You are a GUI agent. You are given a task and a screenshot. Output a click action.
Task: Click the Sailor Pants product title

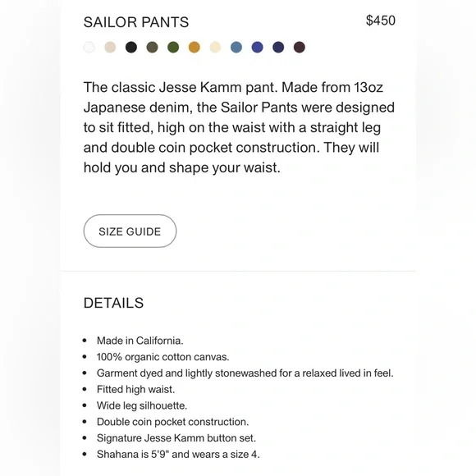(x=136, y=22)
